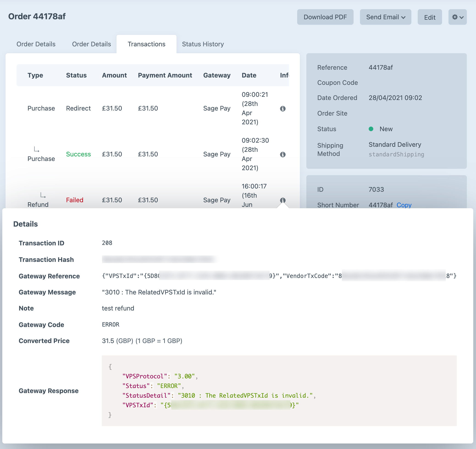Click the Gateway column header
476x449 pixels.
[217, 75]
